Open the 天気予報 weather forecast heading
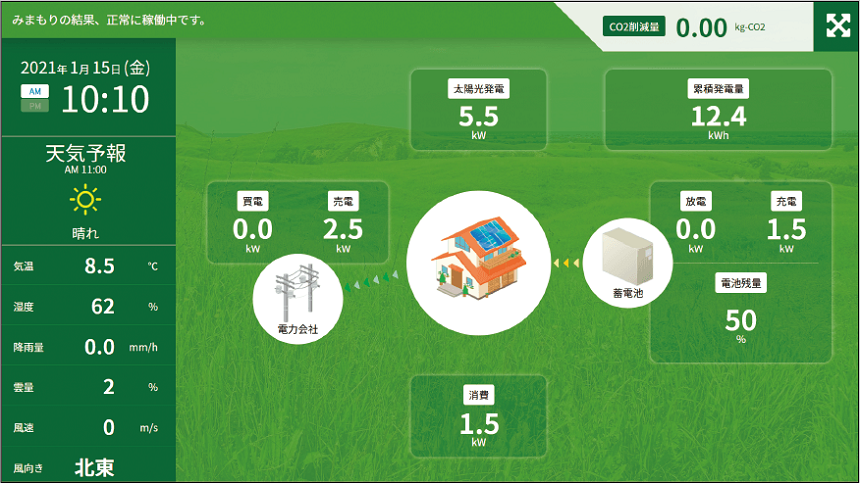The image size is (860, 483). [86, 154]
